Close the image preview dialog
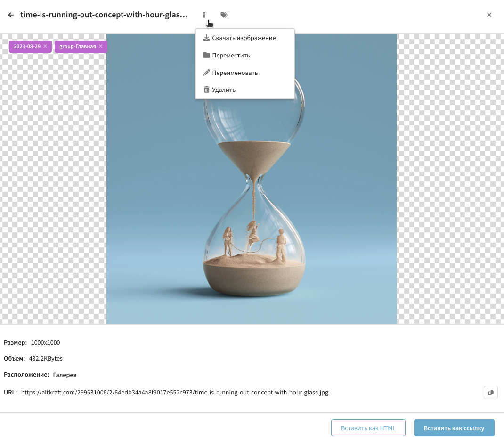The image size is (504, 443). coord(489,15)
